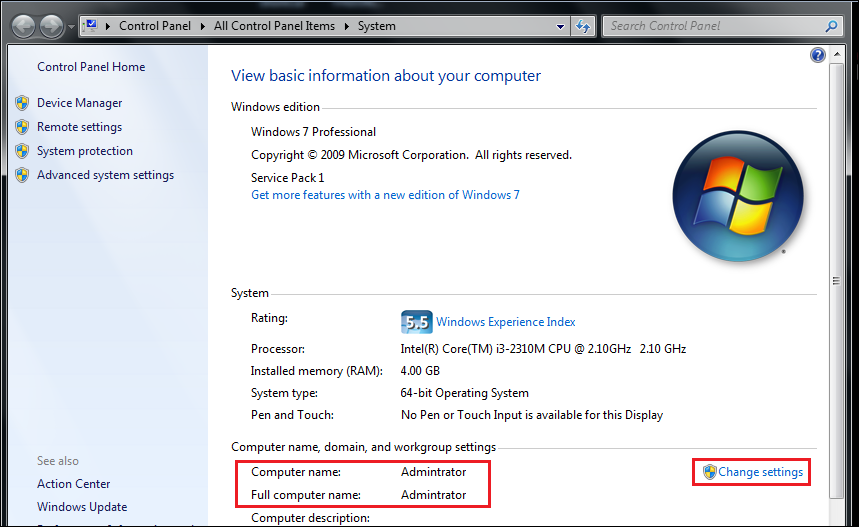Click the shield icon beside Change settings
This screenshot has width=859, height=527.
(x=709, y=472)
